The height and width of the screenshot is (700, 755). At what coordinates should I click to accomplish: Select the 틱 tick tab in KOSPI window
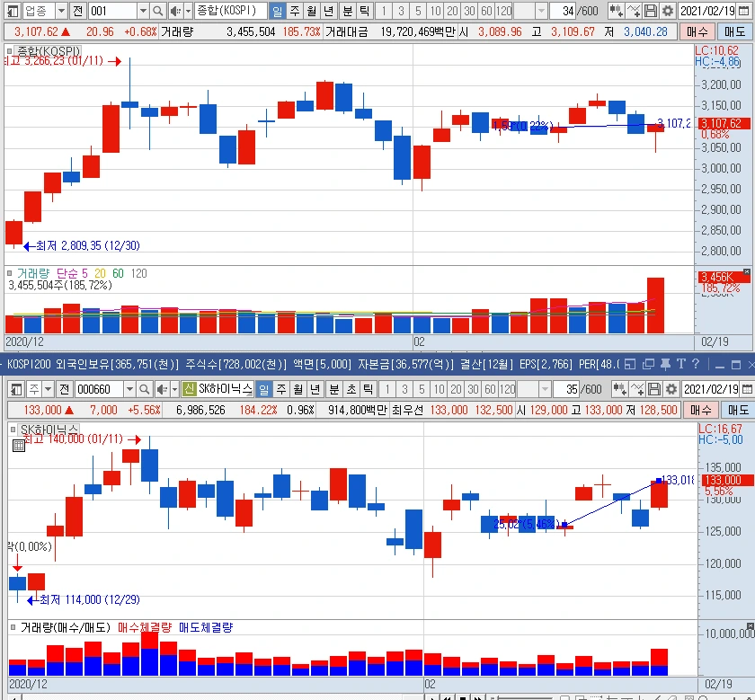(365, 11)
